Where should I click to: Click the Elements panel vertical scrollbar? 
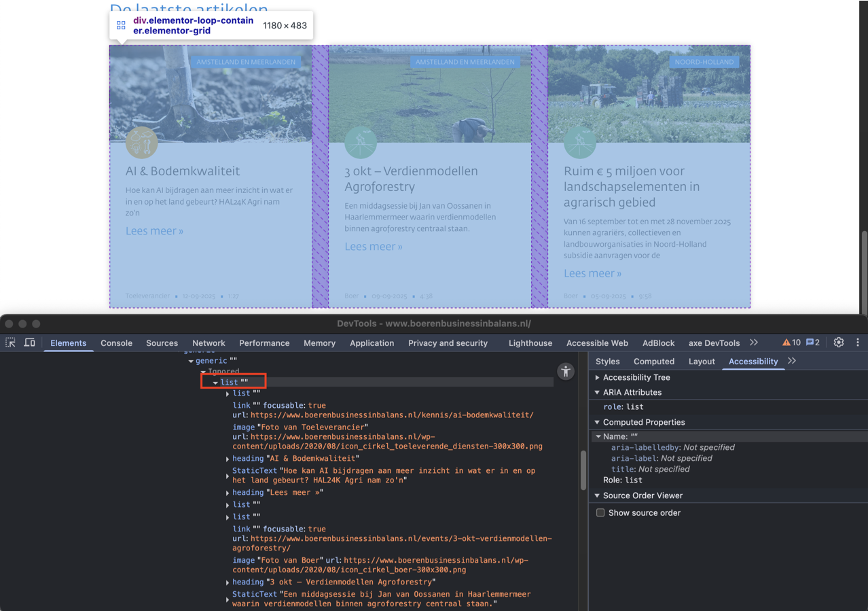point(582,469)
